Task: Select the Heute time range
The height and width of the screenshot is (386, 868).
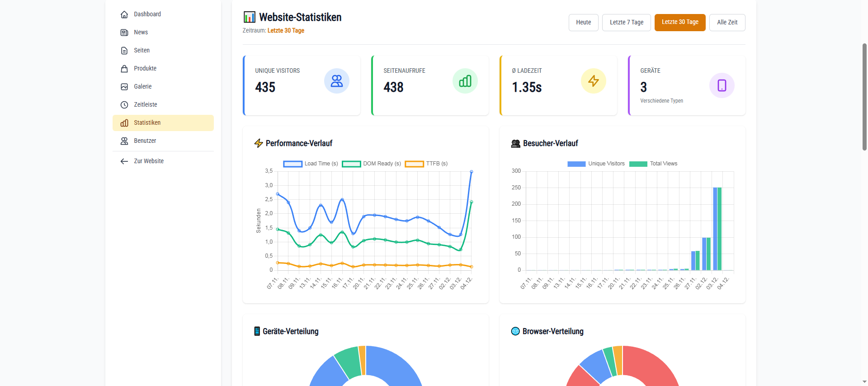Action: (583, 23)
